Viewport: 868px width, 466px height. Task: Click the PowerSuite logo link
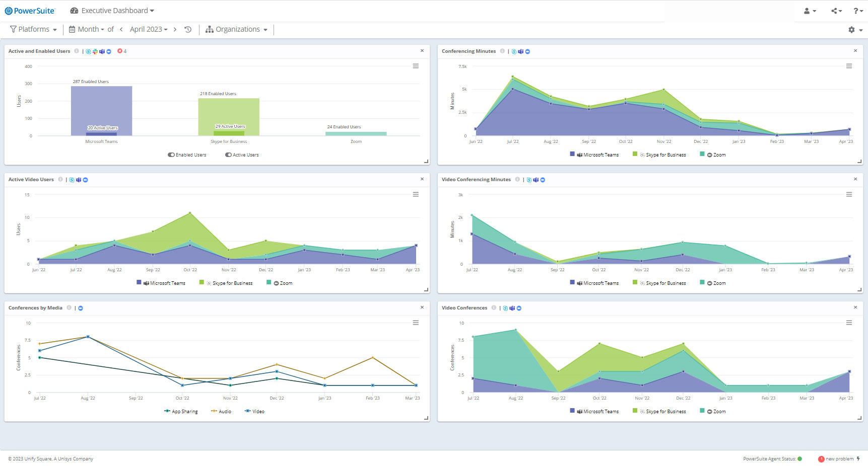30,11
